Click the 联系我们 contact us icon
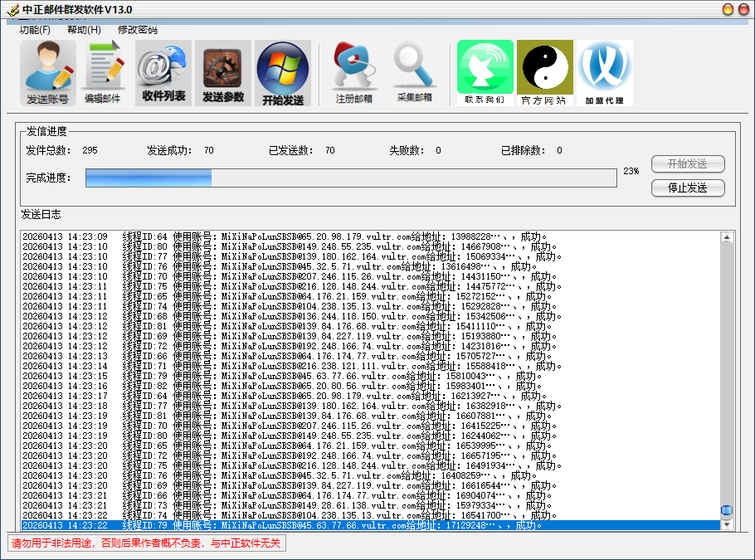The image size is (755, 560). click(x=485, y=73)
